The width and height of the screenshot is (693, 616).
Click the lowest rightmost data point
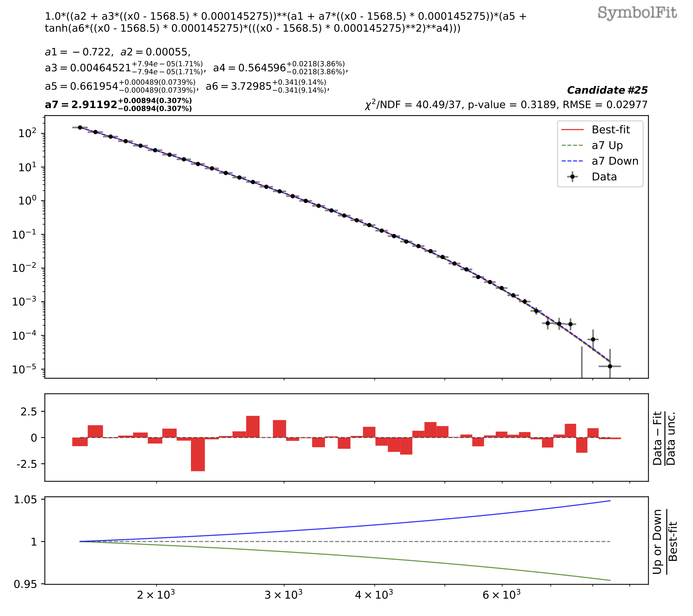pyautogui.click(x=610, y=366)
